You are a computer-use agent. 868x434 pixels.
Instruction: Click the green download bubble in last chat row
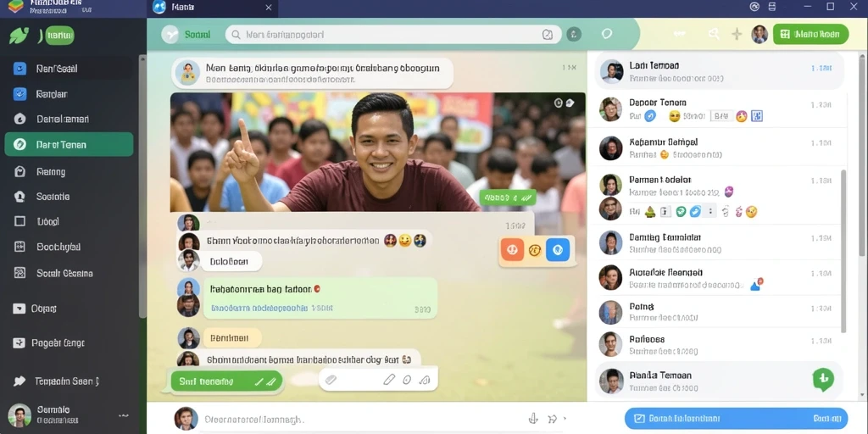pyautogui.click(x=823, y=380)
